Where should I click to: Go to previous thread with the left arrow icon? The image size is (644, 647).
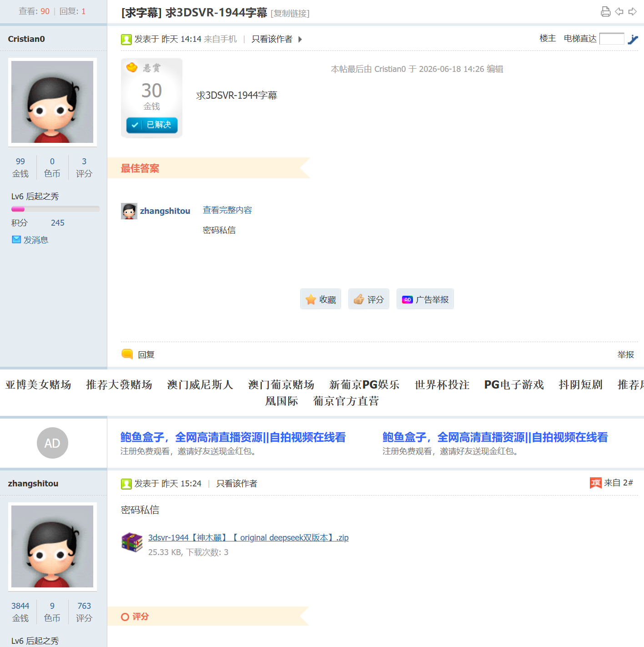[x=619, y=12]
